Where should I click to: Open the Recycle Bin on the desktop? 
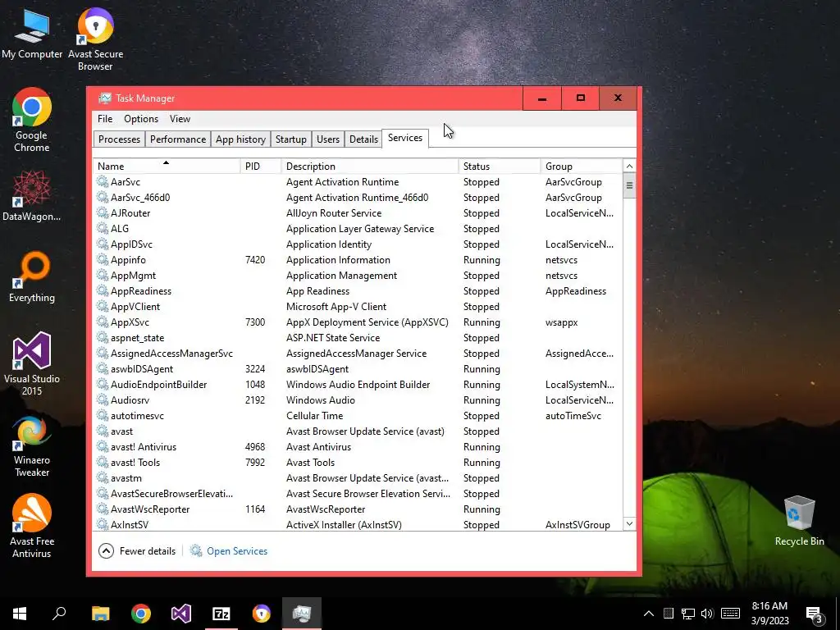(x=799, y=519)
